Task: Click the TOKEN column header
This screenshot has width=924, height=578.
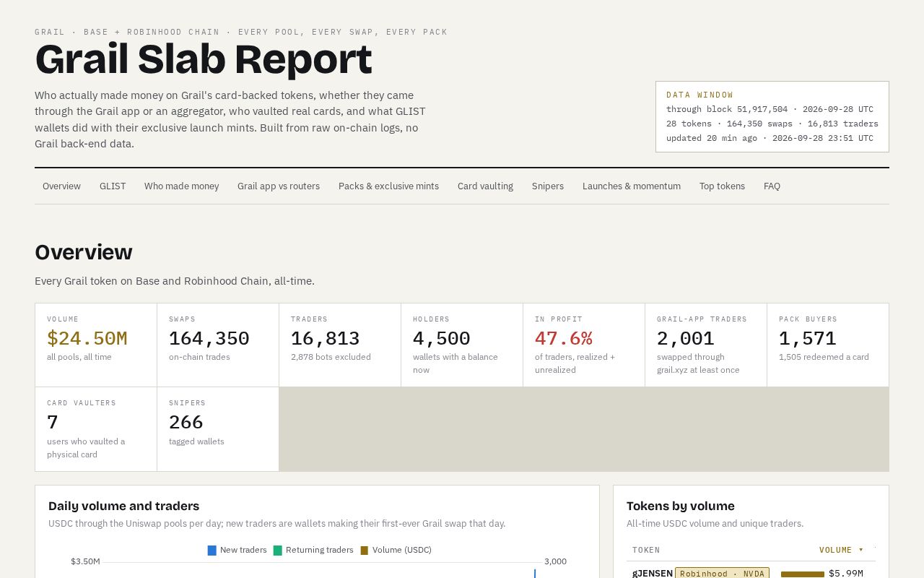Action: point(646,550)
